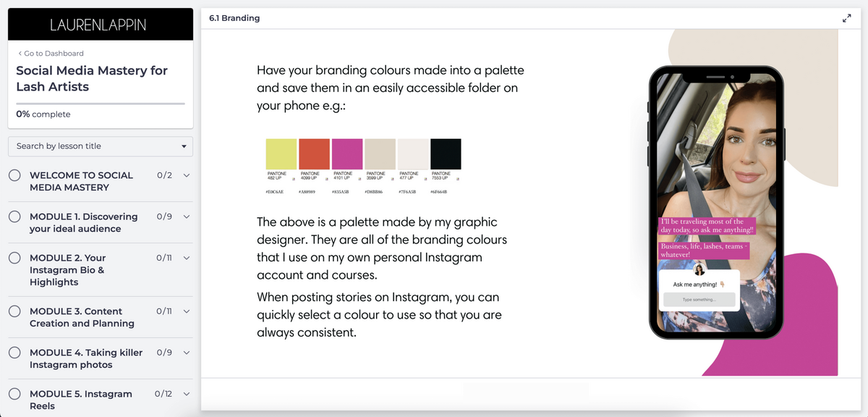Click the yellow Pantone 482 UP swatch
868x417 pixels.
(281, 154)
